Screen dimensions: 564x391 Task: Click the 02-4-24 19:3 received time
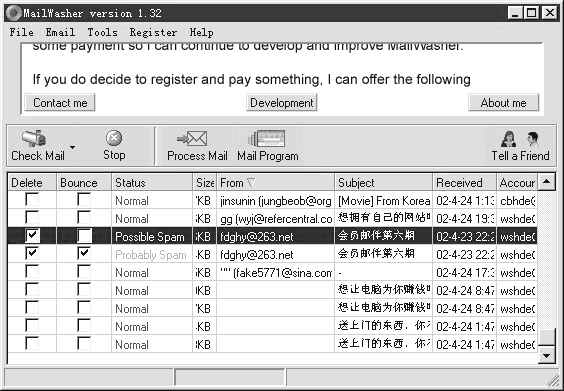point(464,219)
